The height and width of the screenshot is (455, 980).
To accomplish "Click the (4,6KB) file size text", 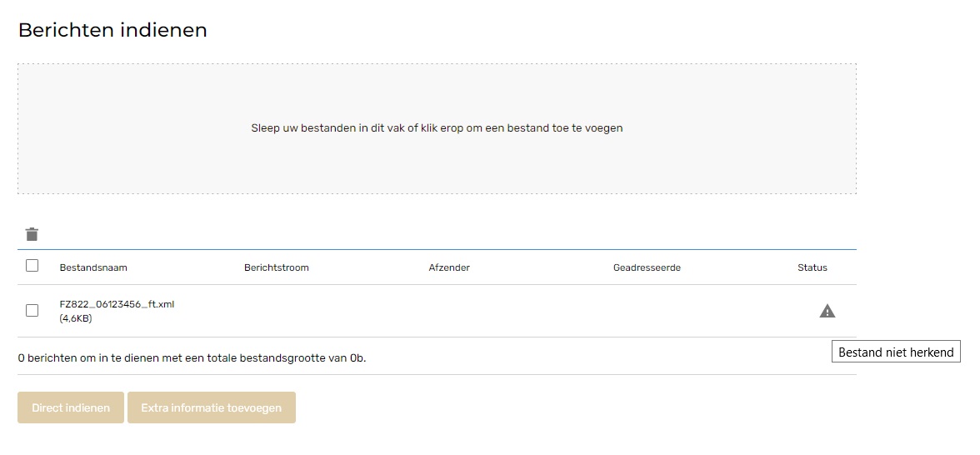I will tap(76, 318).
